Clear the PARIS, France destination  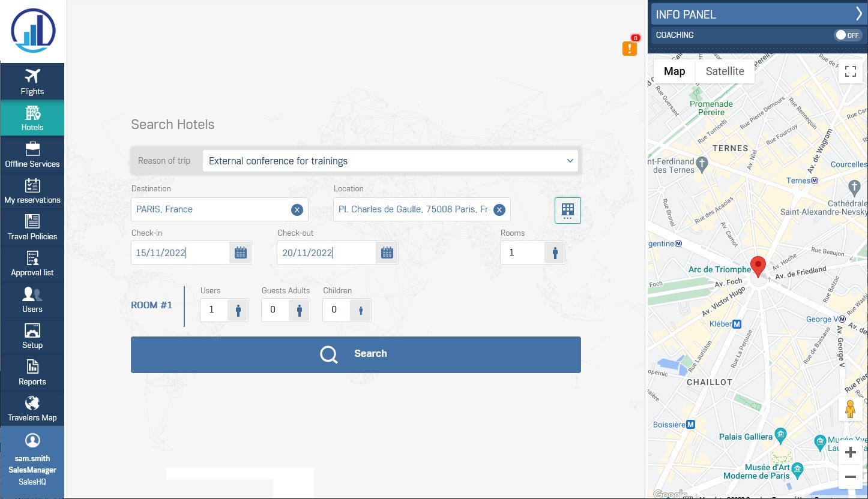point(297,210)
